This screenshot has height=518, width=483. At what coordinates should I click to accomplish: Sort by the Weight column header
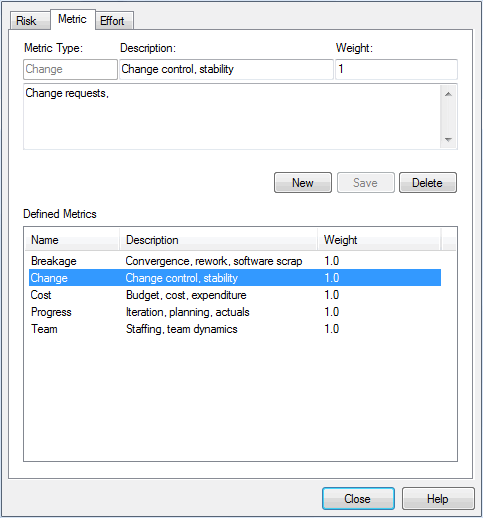coord(379,240)
